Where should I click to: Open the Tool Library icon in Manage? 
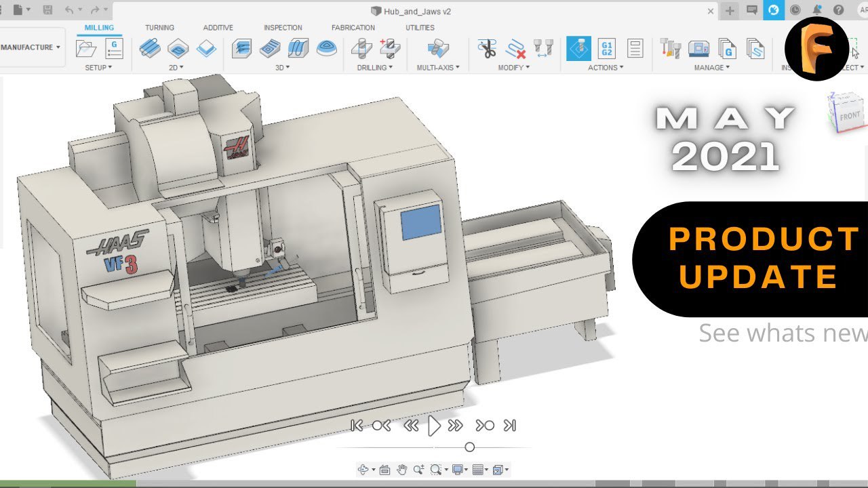coord(670,48)
